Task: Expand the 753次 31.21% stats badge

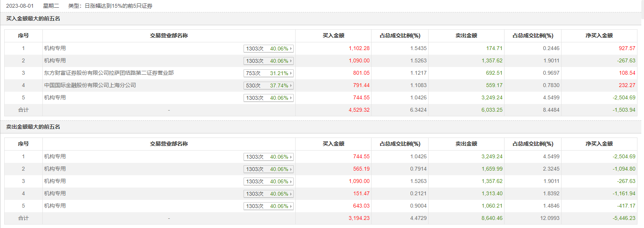Action: pyautogui.click(x=269, y=73)
